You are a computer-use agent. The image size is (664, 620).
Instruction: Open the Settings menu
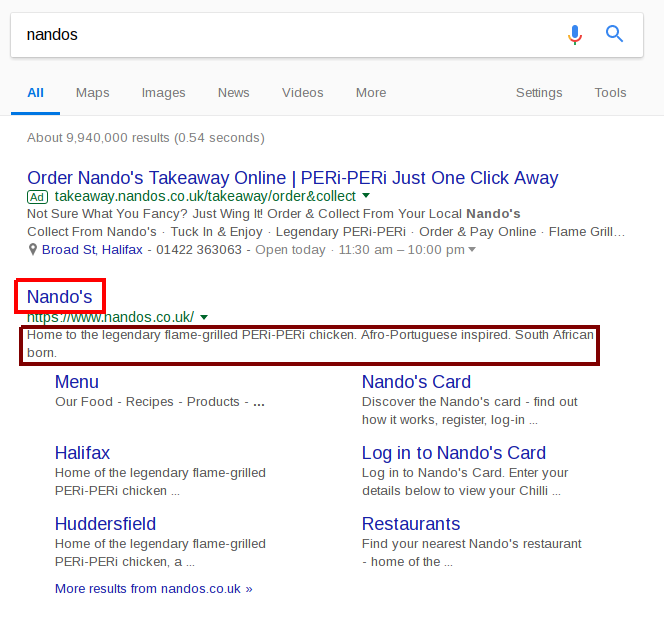pyautogui.click(x=539, y=93)
